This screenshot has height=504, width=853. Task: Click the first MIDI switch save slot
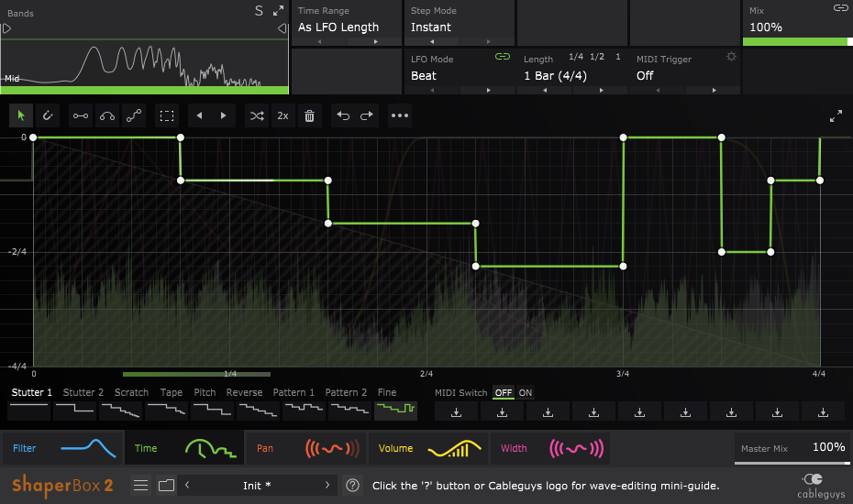click(457, 412)
